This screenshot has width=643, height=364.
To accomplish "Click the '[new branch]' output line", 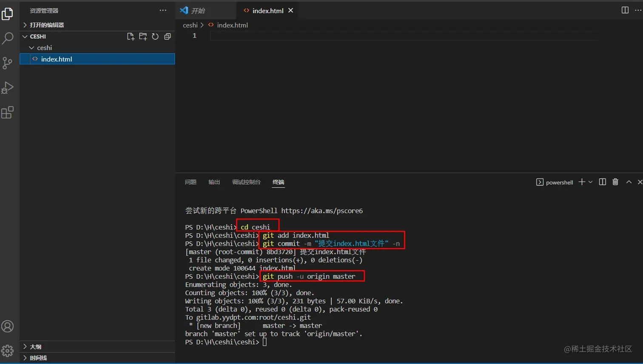I will (255, 326).
